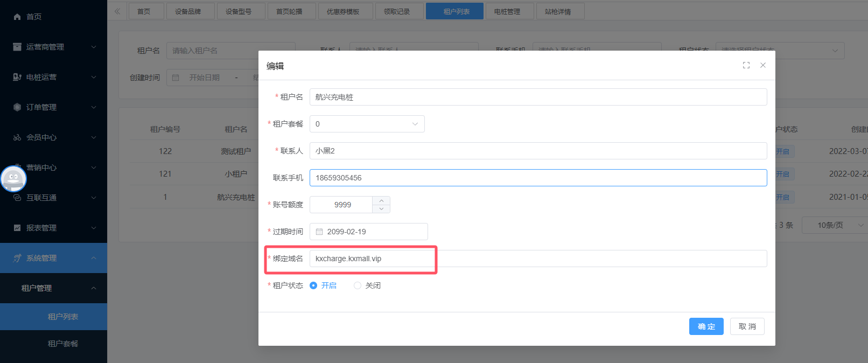Click the report management chart icon

click(17, 228)
